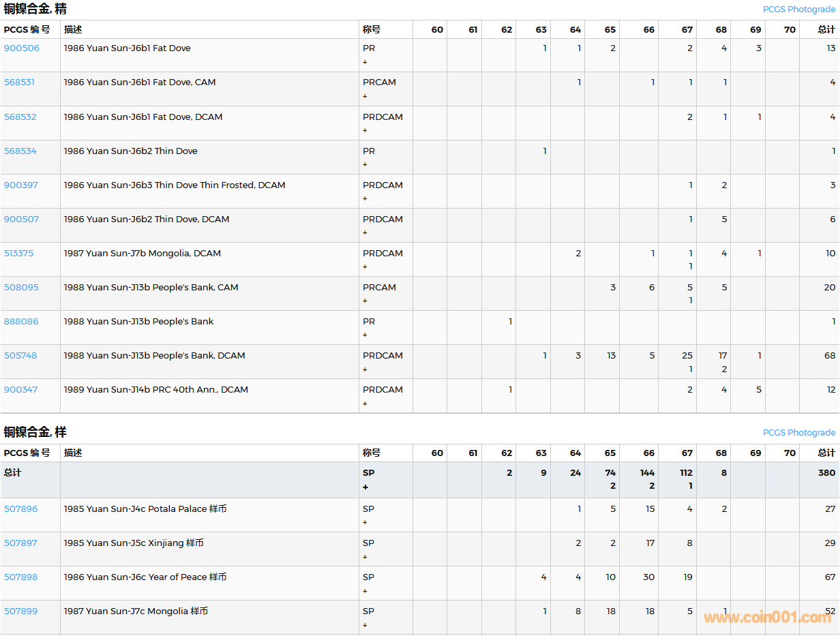Viewport: 840px width, 636px height.
Task: Open 507898 Year of Peace link
Action: click(21, 577)
